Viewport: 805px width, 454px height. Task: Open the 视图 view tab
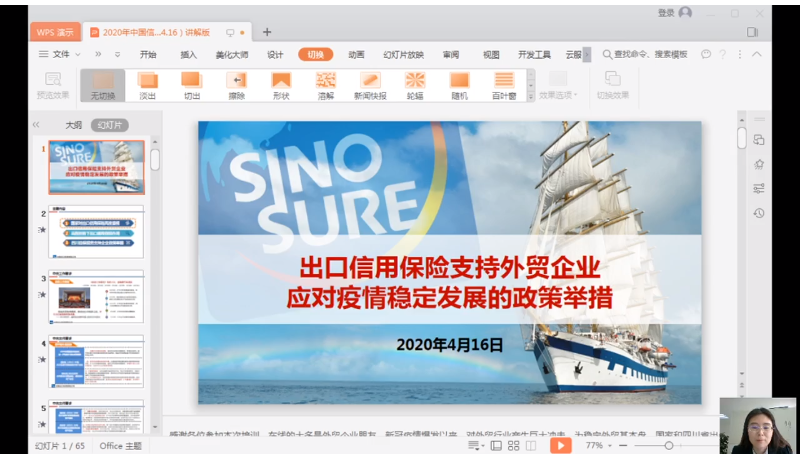[491, 54]
